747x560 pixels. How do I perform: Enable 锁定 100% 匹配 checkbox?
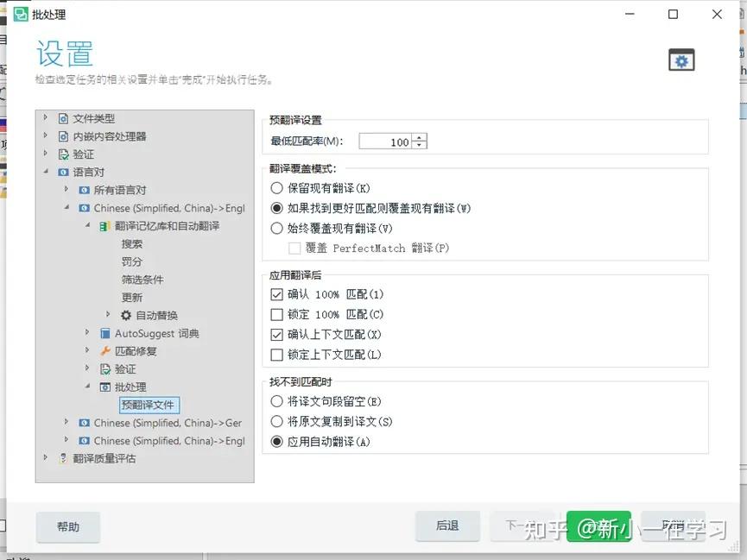tap(277, 314)
